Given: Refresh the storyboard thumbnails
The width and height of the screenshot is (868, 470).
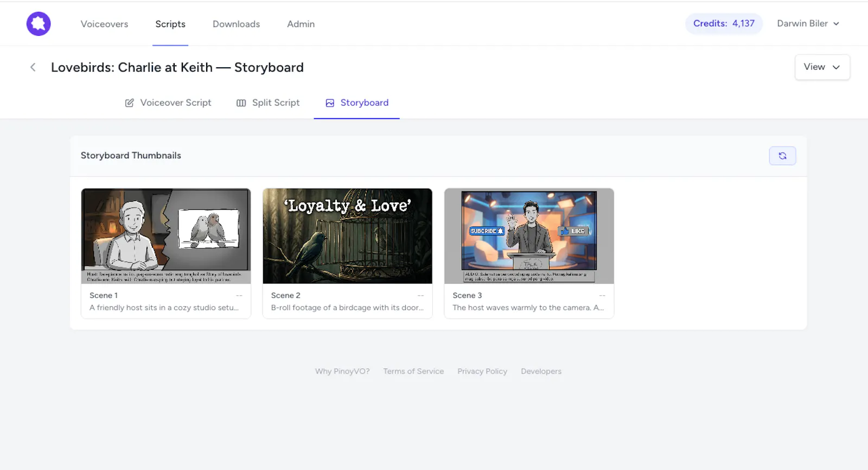Looking at the screenshot, I should point(782,156).
